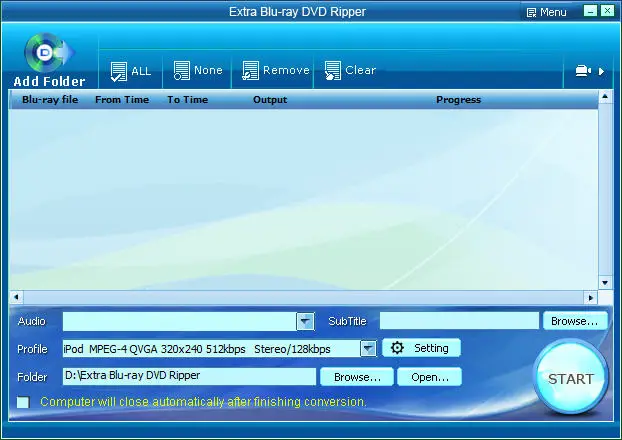Click the vertical scrollbar down arrow
The image size is (622, 440).
pos(605,283)
